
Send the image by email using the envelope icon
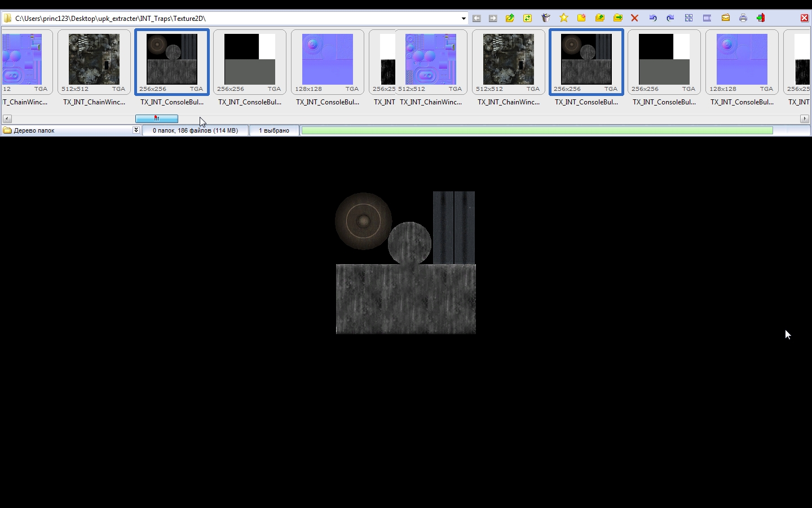click(726, 18)
